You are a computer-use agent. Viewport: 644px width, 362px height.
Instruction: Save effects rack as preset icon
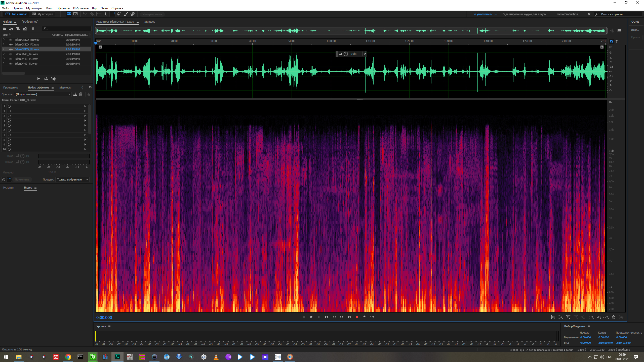click(x=75, y=94)
